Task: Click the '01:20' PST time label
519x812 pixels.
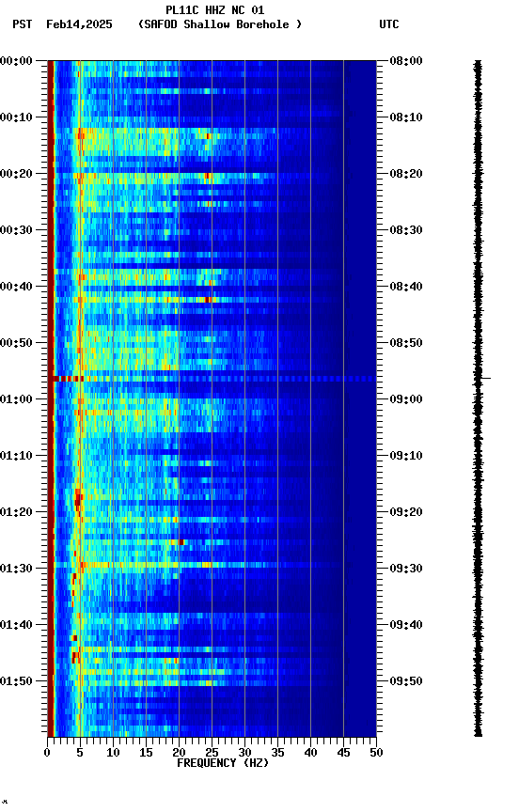Action: coord(16,512)
